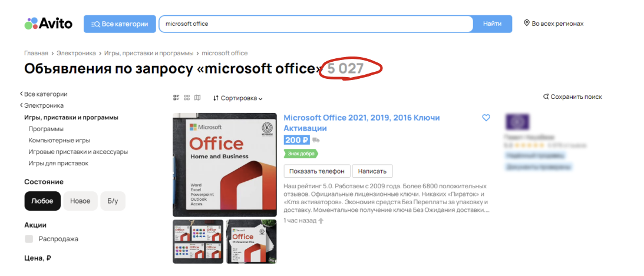Choose Новое condition filter
The image size is (644, 276).
pyautogui.click(x=80, y=201)
